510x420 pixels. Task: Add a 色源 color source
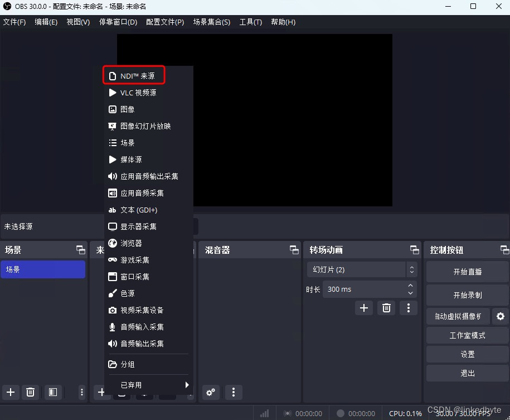coord(149,293)
